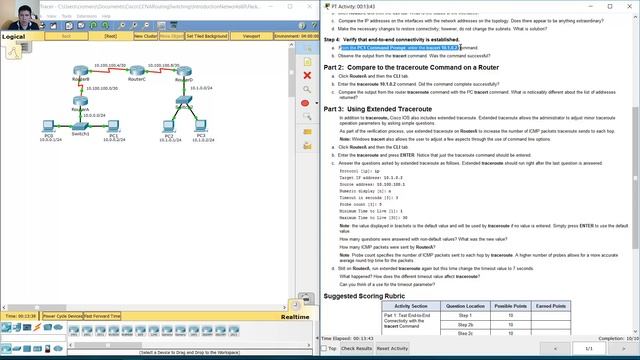Open drawing shape dropdown arrow
The image size is (640, 360).
click(x=316, y=103)
